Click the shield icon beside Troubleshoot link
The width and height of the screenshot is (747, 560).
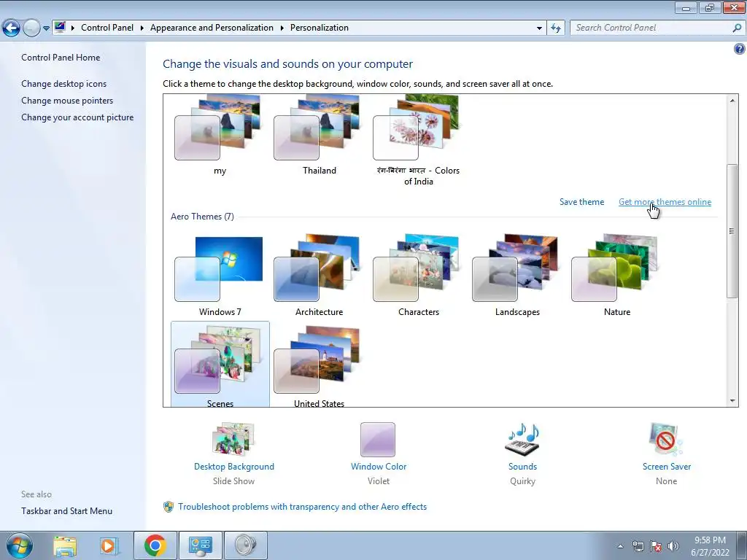click(169, 507)
